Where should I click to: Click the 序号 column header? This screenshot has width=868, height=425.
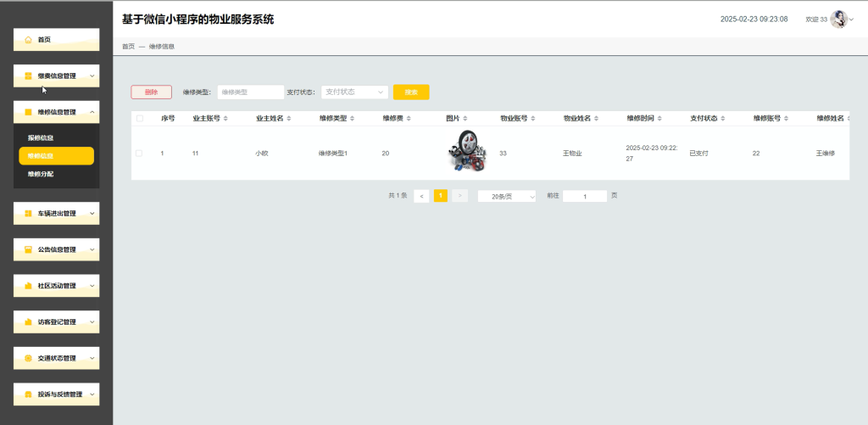(x=169, y=119)
